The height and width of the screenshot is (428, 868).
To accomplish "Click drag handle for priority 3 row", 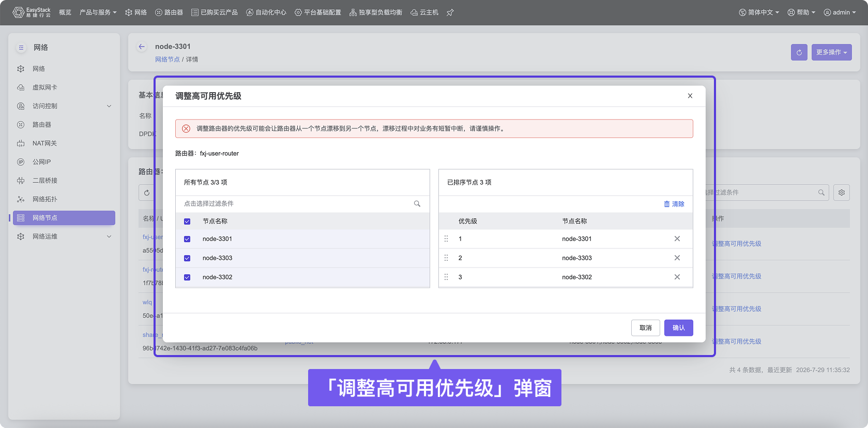I will 446,277.
